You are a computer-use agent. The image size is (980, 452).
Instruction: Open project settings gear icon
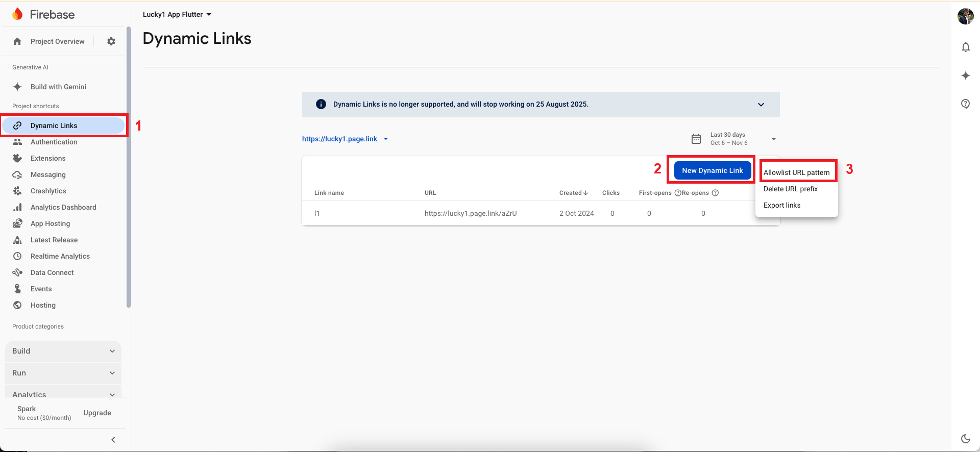click(111, 41)
